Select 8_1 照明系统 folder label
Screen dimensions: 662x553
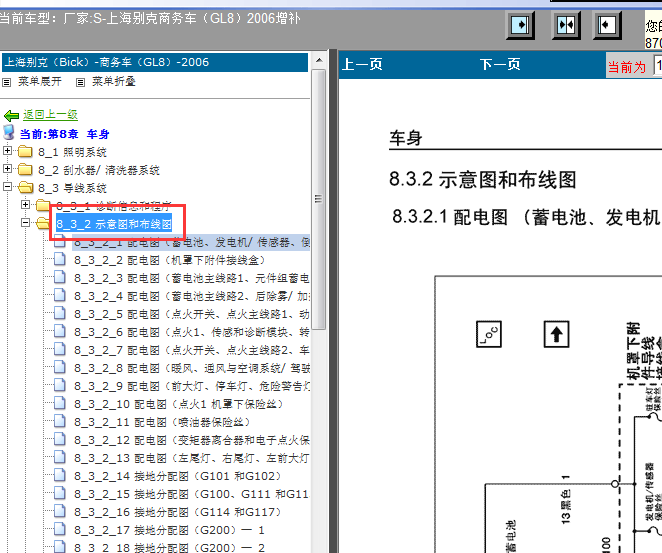[72, 152]
